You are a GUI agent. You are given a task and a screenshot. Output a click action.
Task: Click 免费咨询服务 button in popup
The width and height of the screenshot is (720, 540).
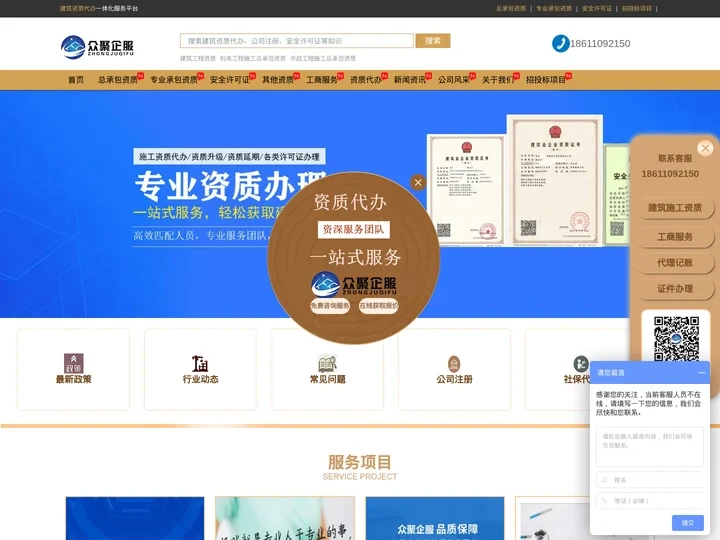click(x=330, y=306)
